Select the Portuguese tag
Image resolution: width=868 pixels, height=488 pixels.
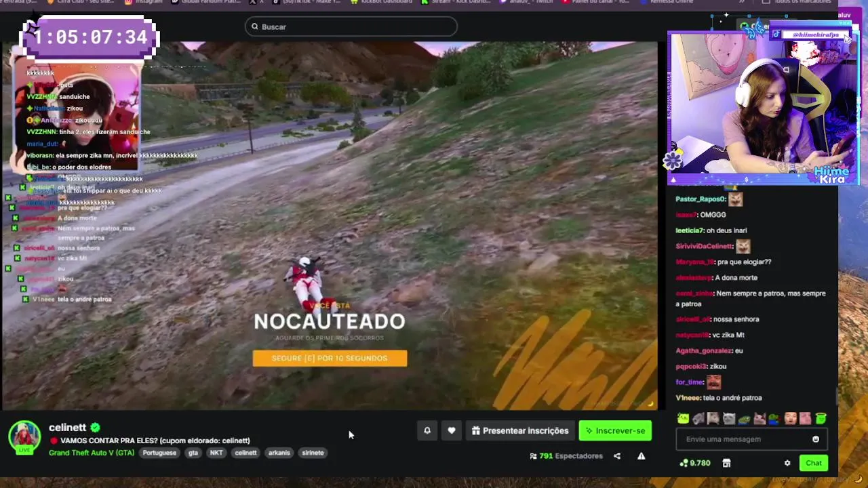[x=159, y=453]
